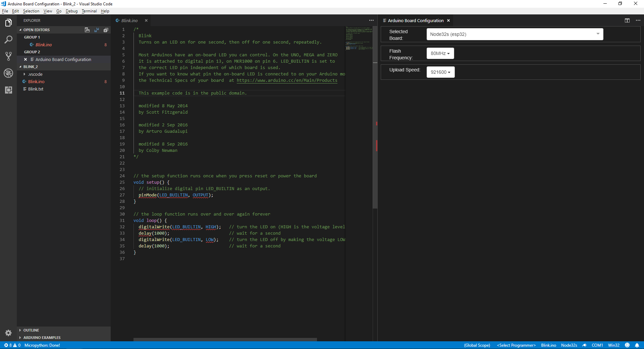Open the Upload Speed 921600 dropdown
Image resolution: width=644 pixels, height=349 pixels.
(440, 72)
